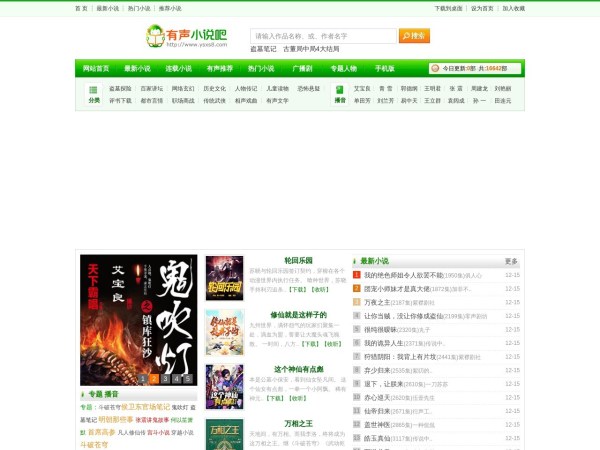Select slide 2 on banner carousel
This screenshot has height=450, width=600.
tap(154, 379)
